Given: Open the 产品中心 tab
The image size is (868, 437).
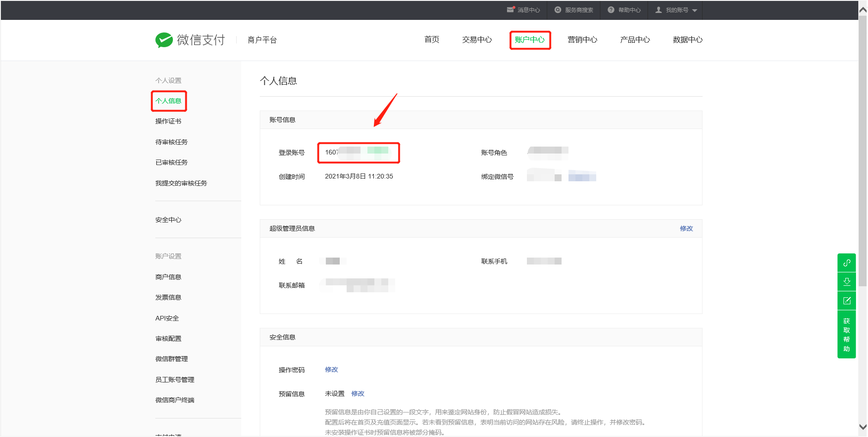Looking at the screenshot, I should pos(635,40).
